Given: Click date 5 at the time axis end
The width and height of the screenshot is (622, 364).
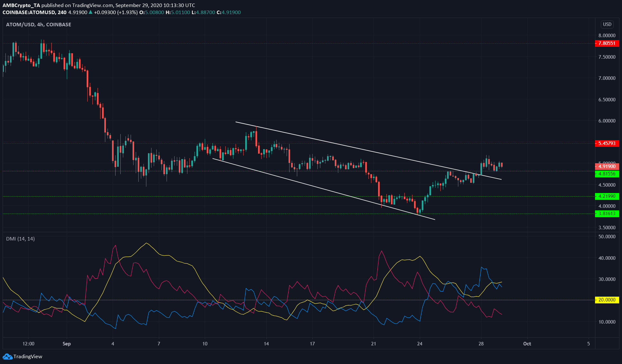Looking at the screenshot, I should point(589,344).
